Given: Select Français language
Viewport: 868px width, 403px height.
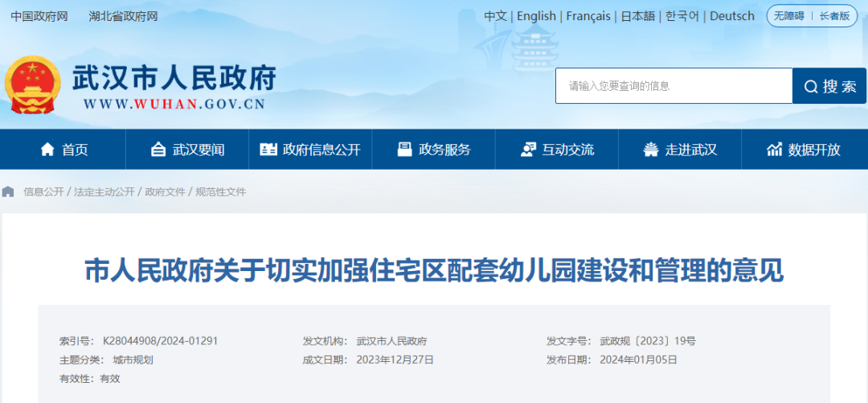Looking at the screenshot, I should (588, 16).
